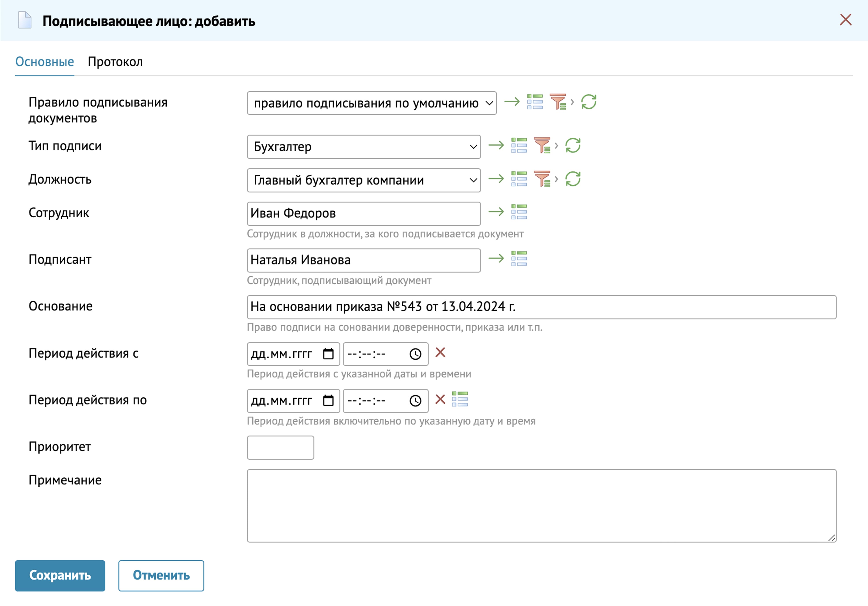Viewport: 868px width, 606px height.
Task: Click filter funnel icon for signing rule
Action: coord(558,102)
